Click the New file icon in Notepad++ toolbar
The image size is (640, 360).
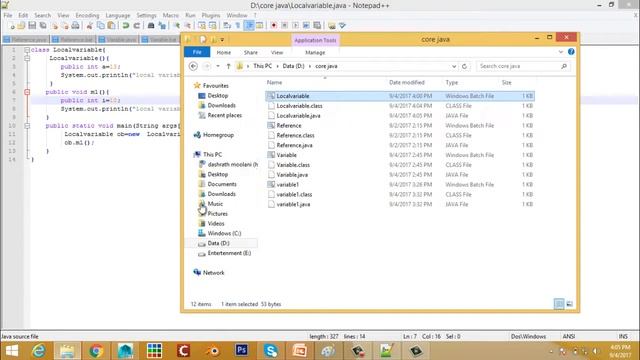tap(12, 26)
